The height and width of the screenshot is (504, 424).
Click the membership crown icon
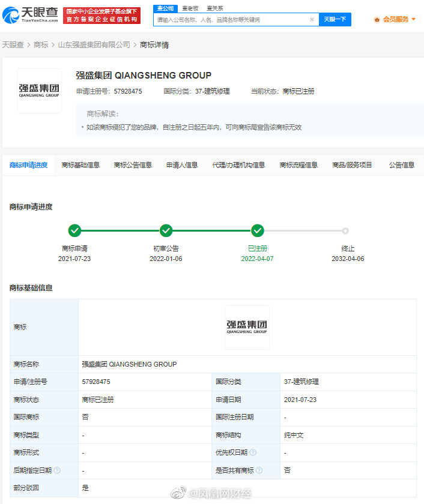point(377,20)
